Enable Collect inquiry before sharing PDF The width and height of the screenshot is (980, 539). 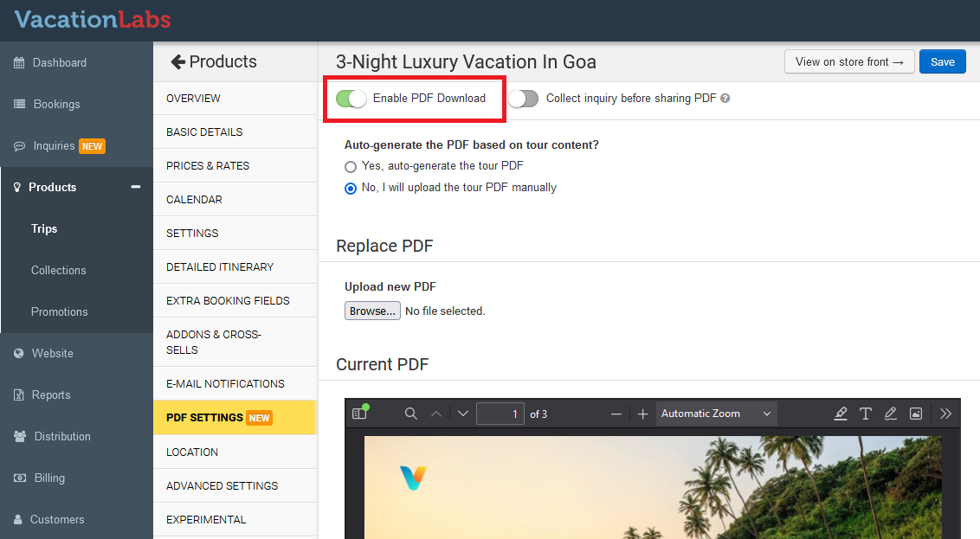click(x=523, y=99)
